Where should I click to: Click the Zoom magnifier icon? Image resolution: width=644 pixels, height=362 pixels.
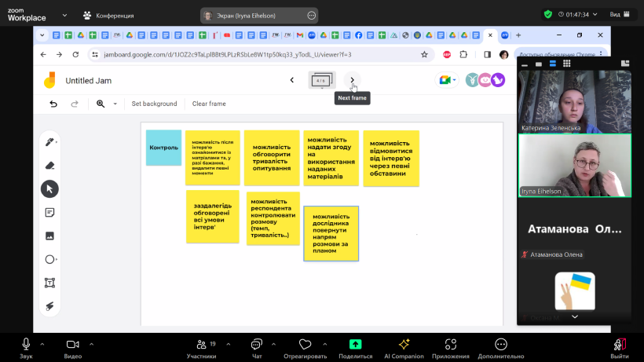(x=101, y=104)
